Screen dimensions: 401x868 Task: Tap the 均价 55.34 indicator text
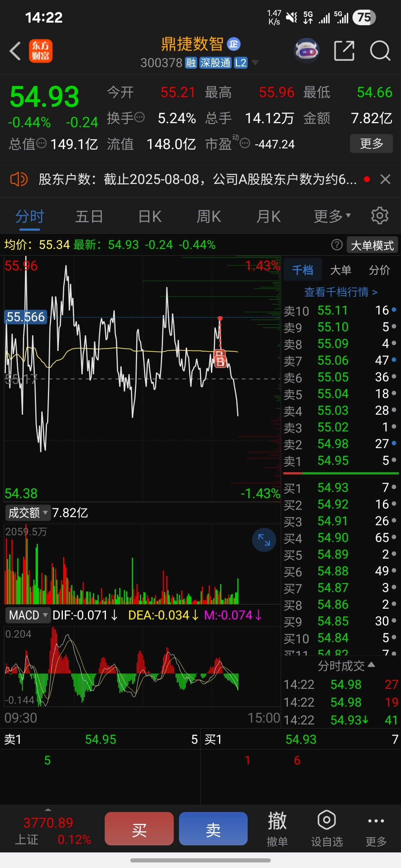pyautogui.click(x=37, y=245)
